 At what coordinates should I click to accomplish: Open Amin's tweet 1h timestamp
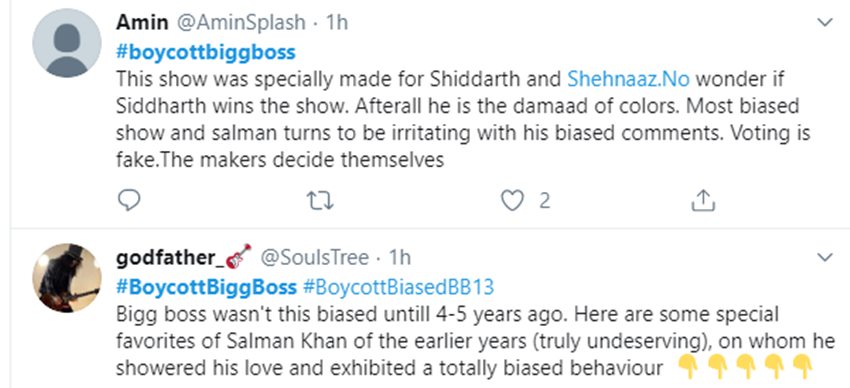click(336, 23)
